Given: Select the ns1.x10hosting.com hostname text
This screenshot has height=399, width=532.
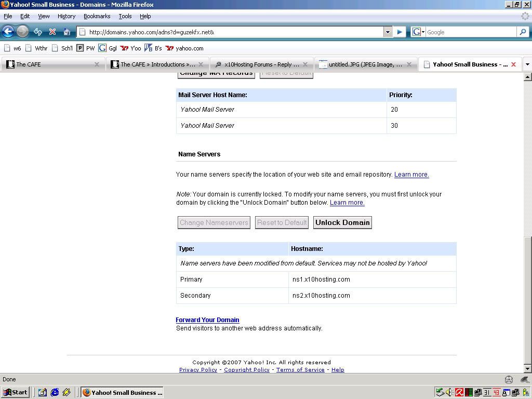Looking at the screenshot, I should point(321,280).
